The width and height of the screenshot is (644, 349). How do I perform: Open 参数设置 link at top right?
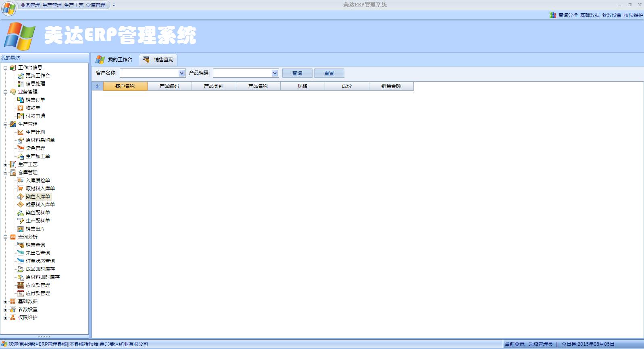(612, 15)
